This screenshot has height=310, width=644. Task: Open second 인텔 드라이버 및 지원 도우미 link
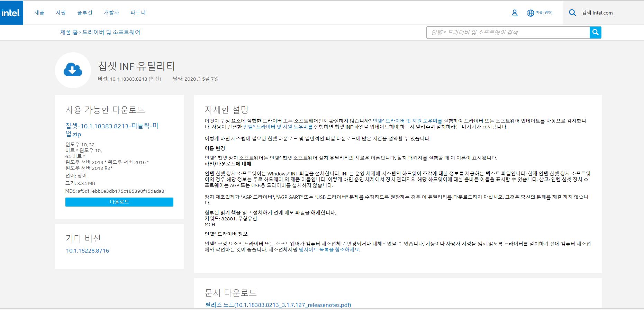click(278, 127)
